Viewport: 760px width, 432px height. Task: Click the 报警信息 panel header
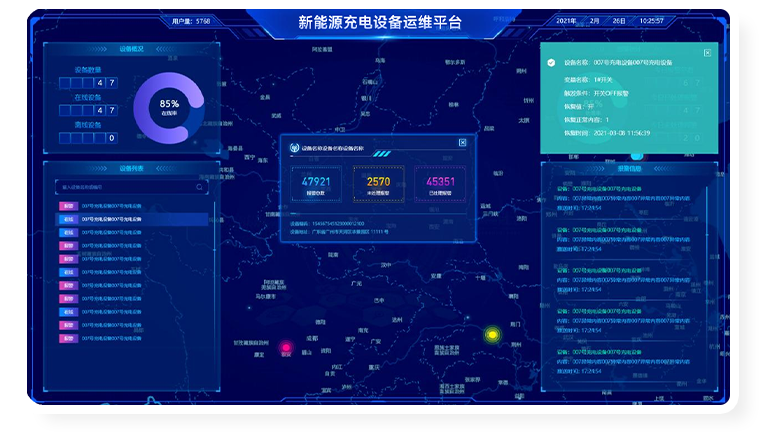629,168
